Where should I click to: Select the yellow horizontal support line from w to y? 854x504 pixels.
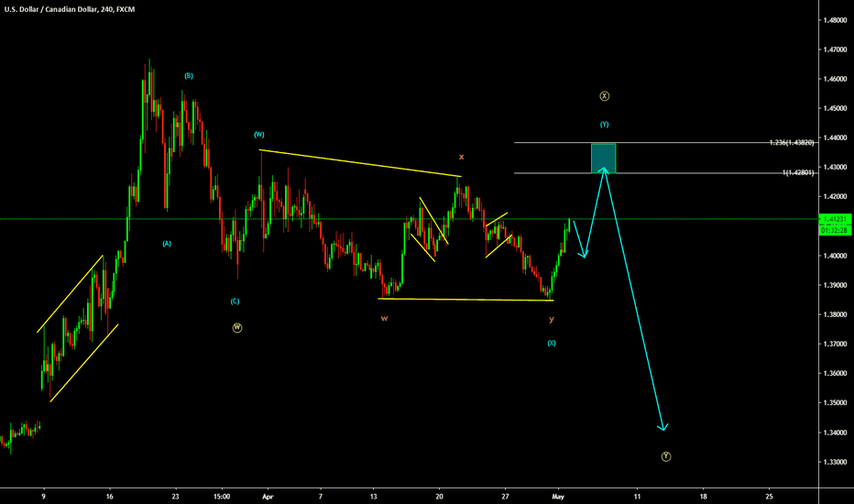465,299
